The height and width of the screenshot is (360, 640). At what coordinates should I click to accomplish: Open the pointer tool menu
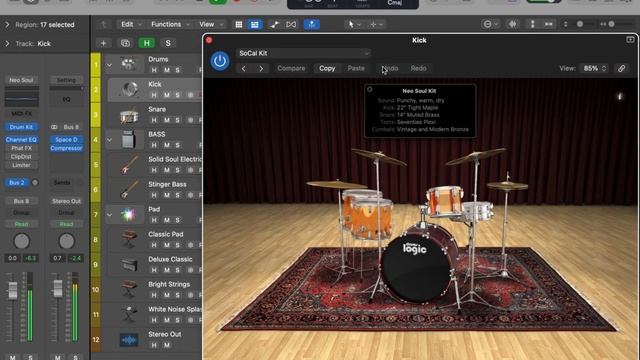(353, 24)
